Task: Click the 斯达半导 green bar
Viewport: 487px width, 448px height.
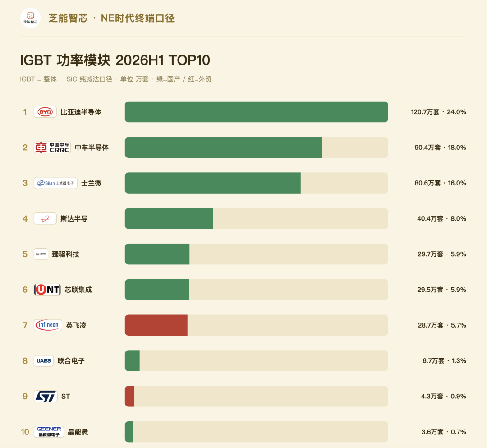Action: [169, 219]
